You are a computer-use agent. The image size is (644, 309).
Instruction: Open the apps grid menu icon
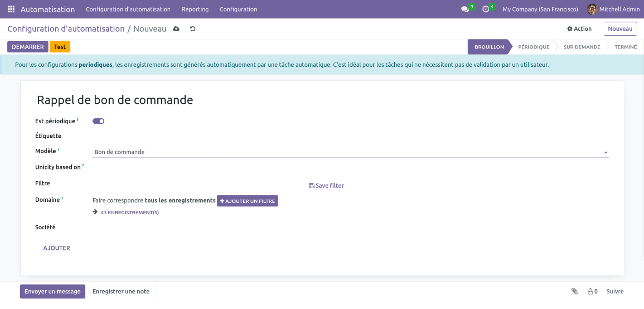click(x=11, y=9)
